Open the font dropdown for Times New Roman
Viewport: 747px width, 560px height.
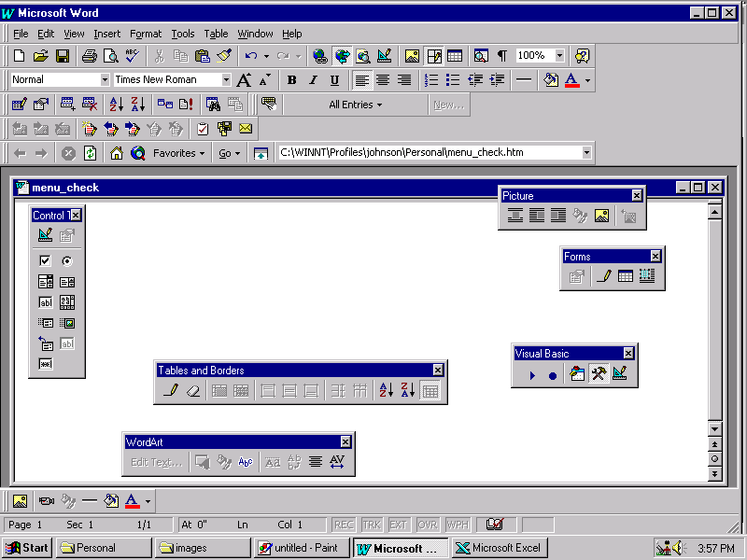226,80
